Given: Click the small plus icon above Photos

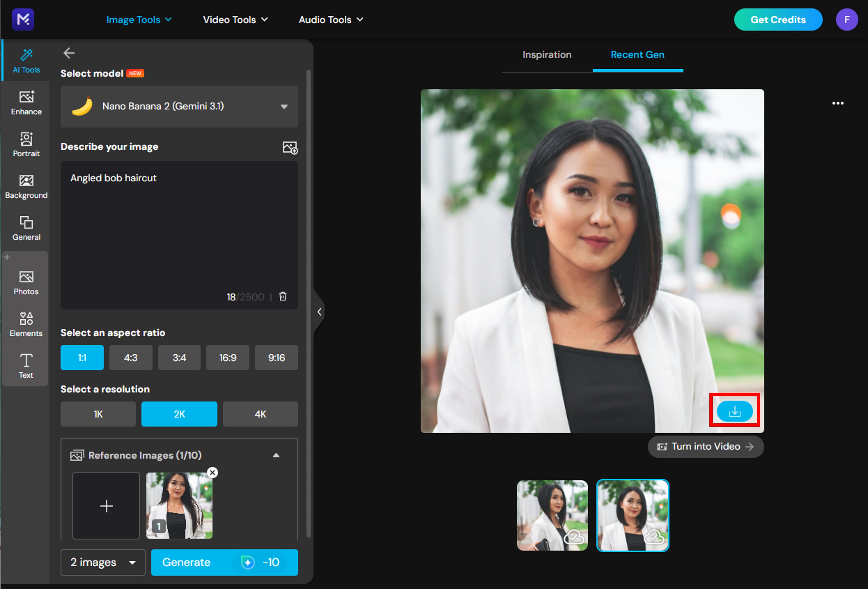Looking at the screenshot, I should [7, 257].
